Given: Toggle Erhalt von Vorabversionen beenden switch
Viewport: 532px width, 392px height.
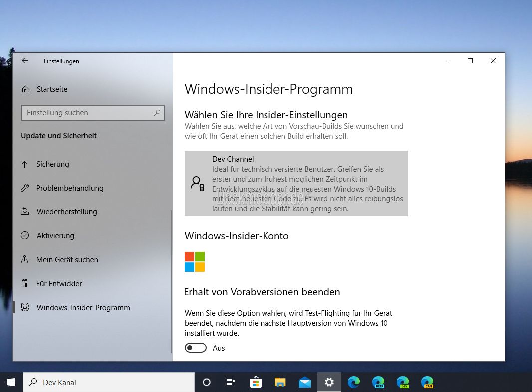Looking at the screenshot, I should (196, 348).
